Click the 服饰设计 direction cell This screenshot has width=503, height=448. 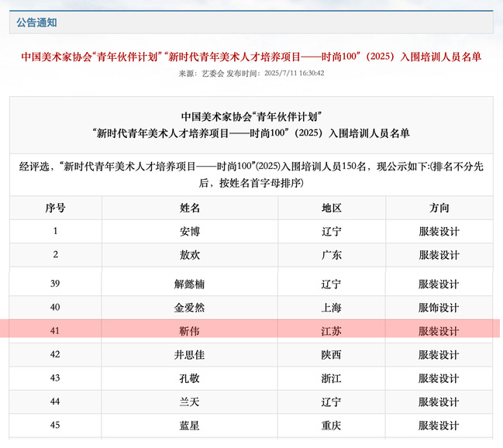[439, 308]
